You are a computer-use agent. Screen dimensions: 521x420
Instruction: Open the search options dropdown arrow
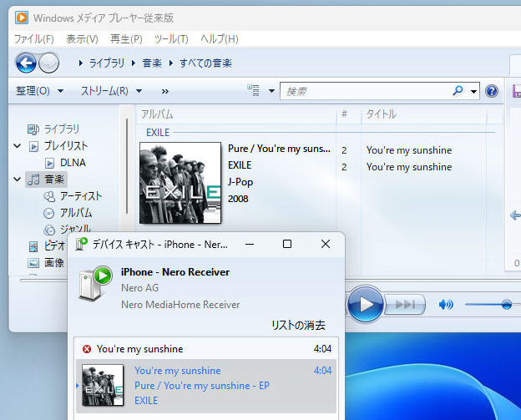(473, 91)
